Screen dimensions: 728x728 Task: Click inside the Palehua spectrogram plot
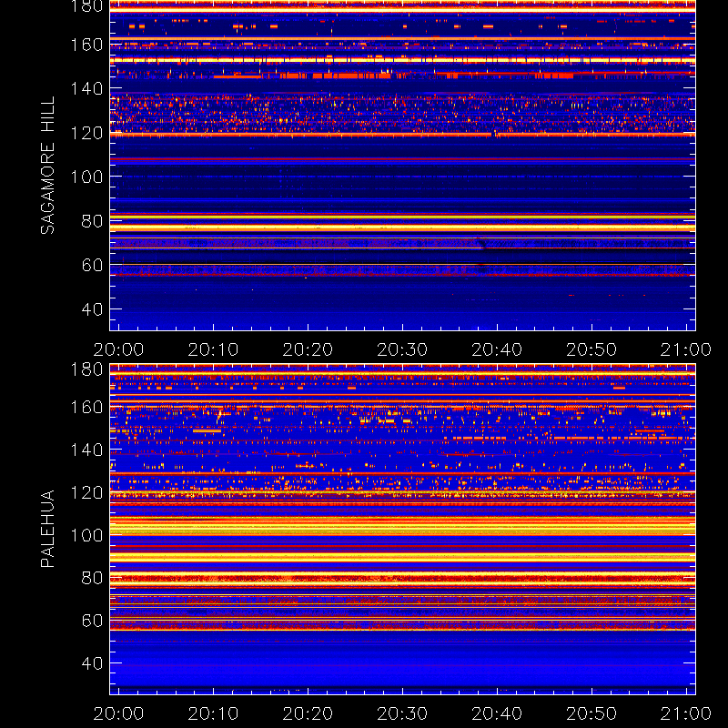point(402,530)
